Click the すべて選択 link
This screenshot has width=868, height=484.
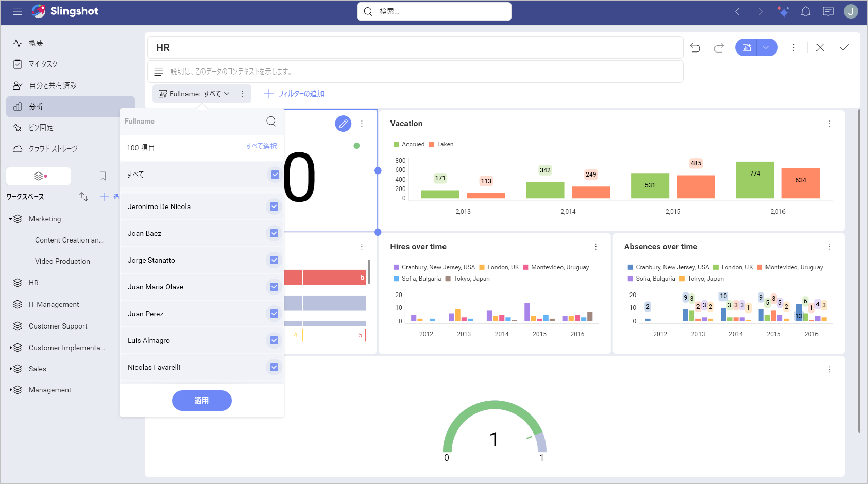point(261,146)
